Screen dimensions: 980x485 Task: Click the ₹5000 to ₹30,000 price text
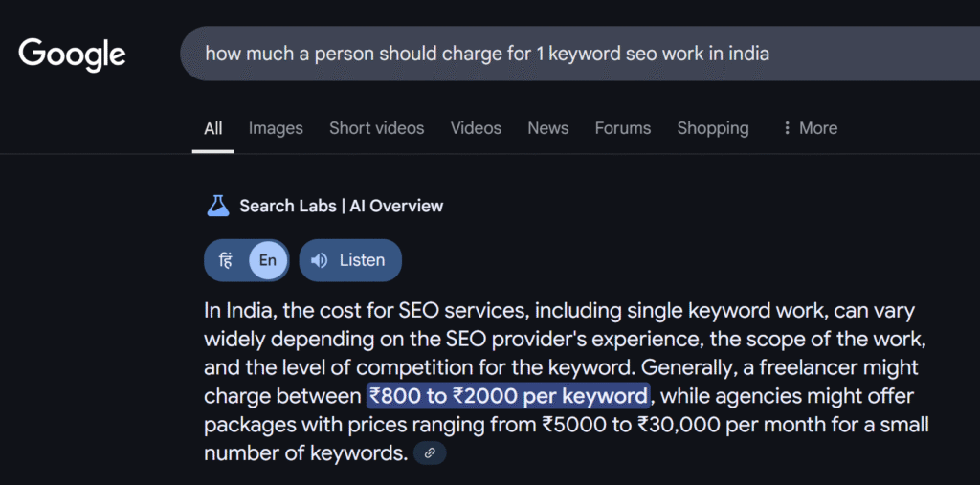tap(625, 425)
